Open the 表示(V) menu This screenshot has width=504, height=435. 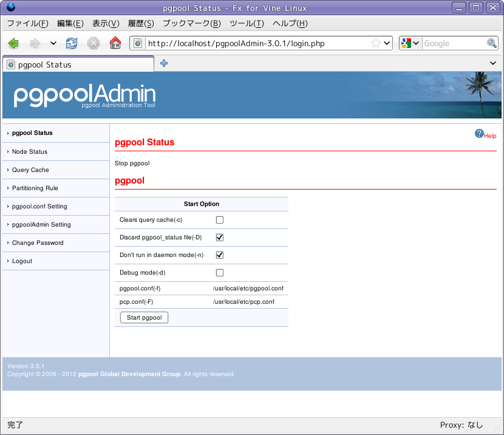106,24
